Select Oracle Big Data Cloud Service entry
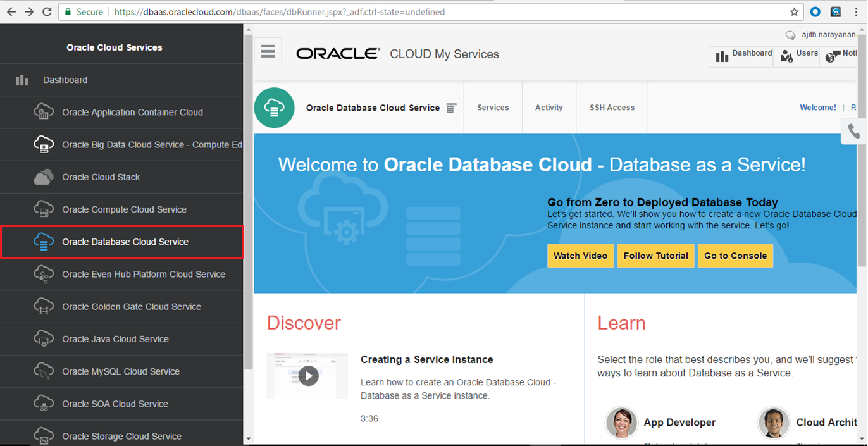 [x=121, y=144]
